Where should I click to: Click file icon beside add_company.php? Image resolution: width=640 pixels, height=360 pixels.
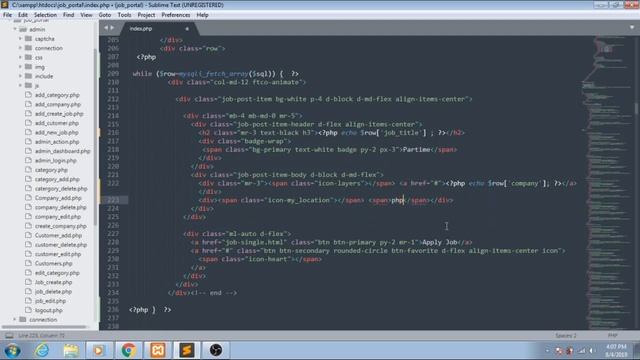pyautogui.click(x=28, y=104)
